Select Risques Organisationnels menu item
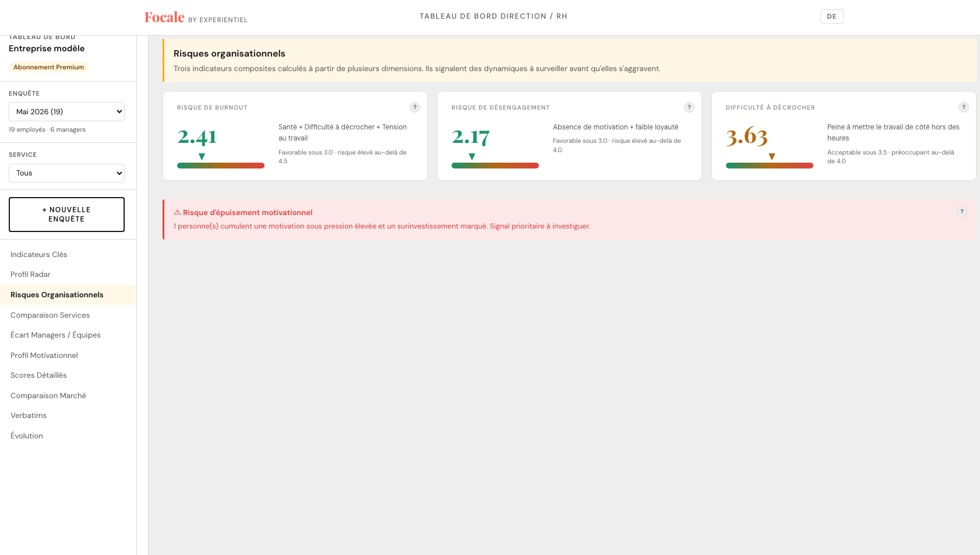 coord(68,295)
